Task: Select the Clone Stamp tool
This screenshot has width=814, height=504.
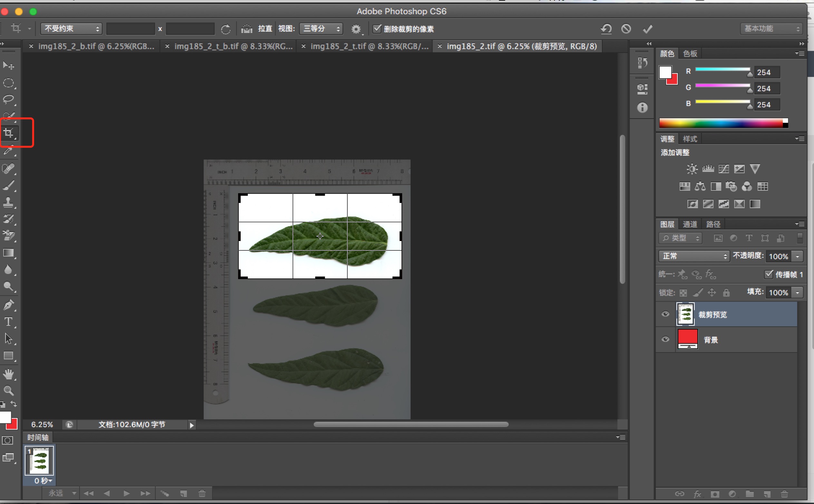Action: (x=8, y=202)
